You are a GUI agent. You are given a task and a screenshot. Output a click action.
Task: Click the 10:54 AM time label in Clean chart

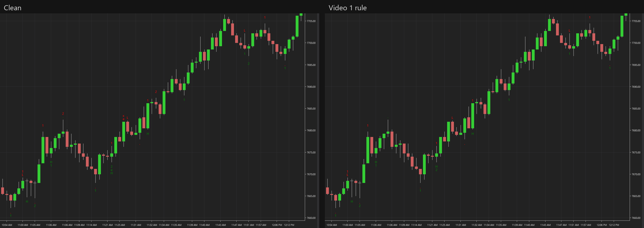7,225
